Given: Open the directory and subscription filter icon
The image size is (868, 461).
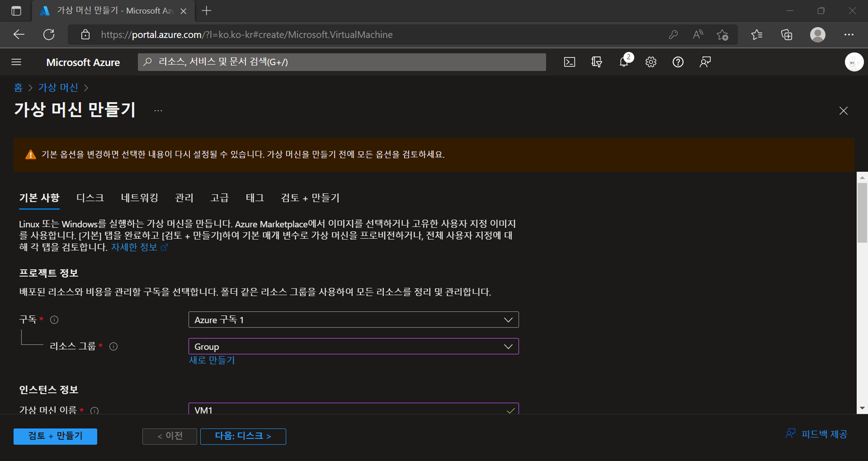Looking at the screenshot, I should tap(597, 62).
